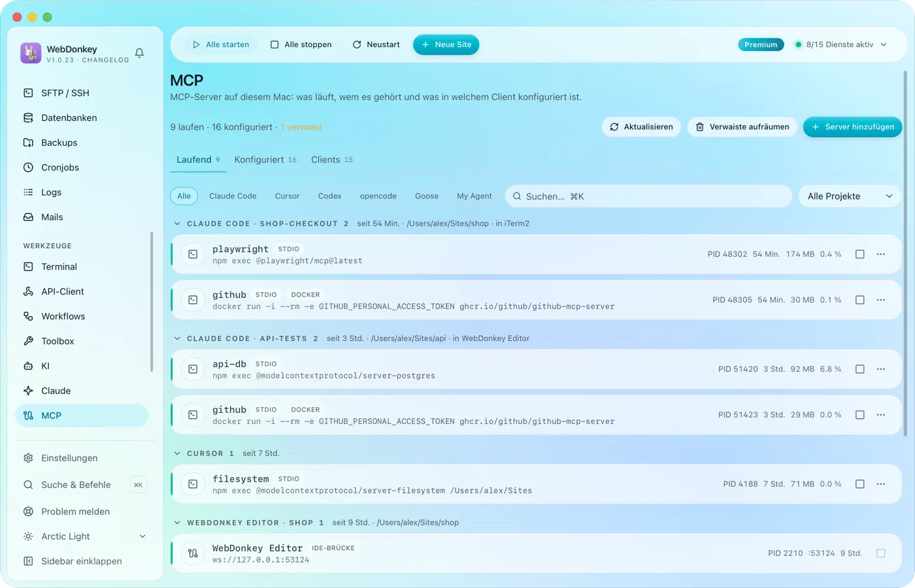Click Aktualisieren to refresh
The height and width of the screenshot is (588, 915).
641,127
